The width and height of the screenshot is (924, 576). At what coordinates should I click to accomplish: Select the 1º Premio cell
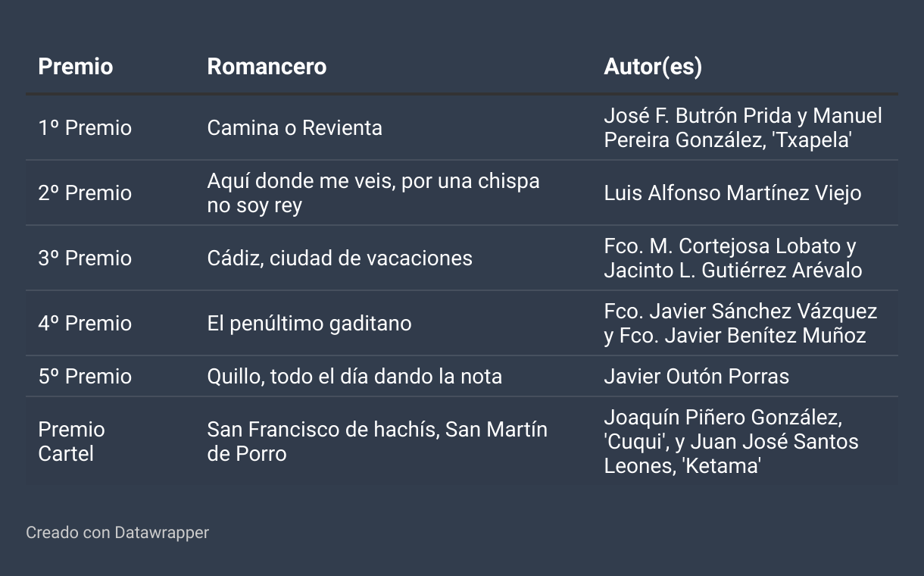(x=85, y=128)
